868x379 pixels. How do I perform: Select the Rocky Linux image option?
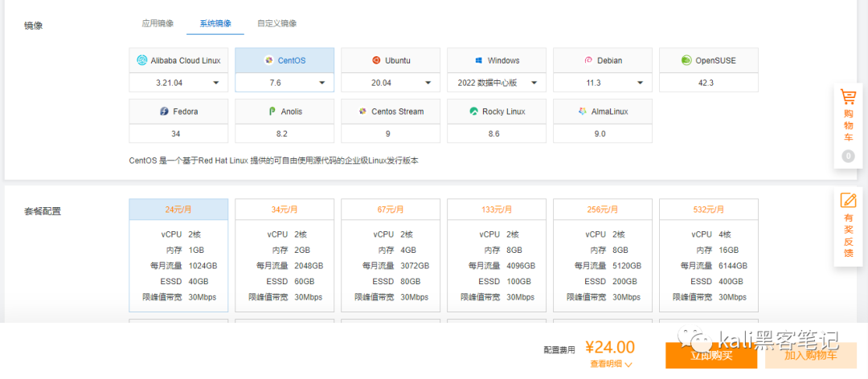tap(497, 112)
